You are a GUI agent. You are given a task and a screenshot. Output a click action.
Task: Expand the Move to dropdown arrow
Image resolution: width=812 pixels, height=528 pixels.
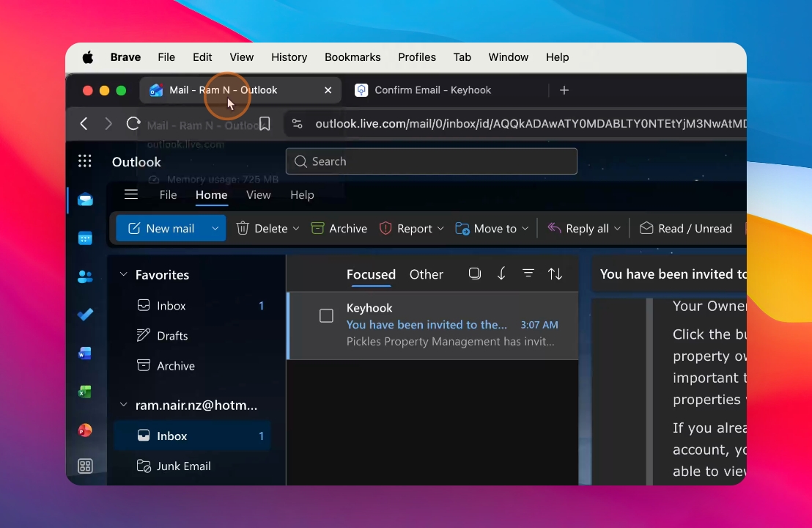click(525, 229)
